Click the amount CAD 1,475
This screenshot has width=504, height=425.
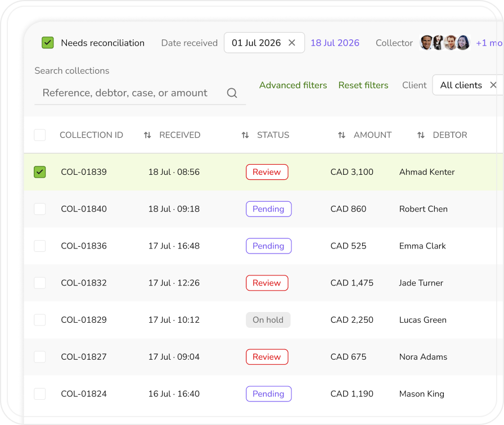point(352,283)
